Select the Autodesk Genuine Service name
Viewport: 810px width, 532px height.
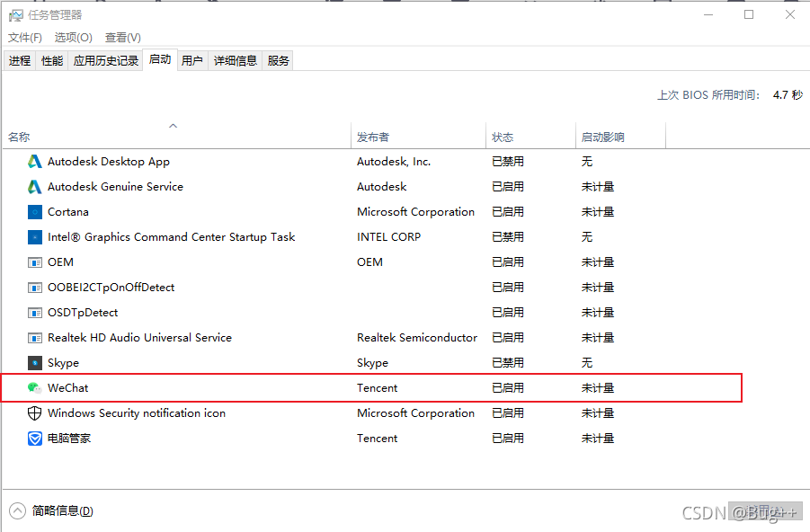click(115, 186)
